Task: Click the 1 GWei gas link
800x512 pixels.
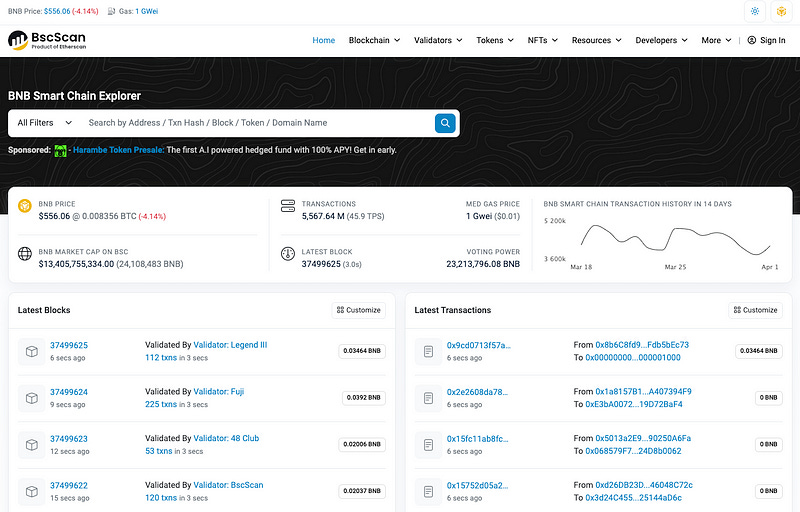Action: [x=146, y=11]
